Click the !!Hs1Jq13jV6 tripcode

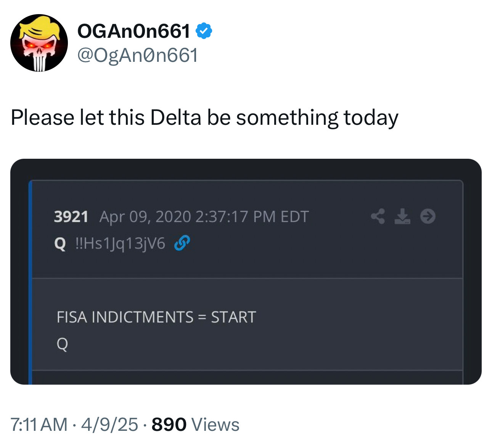point(120,243)
